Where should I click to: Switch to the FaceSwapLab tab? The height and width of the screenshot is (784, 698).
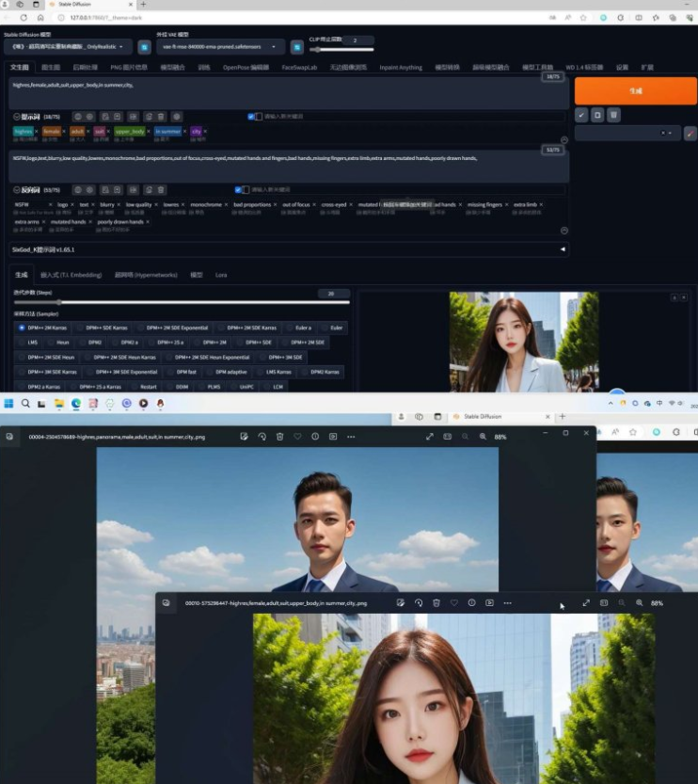pos(299,68)
